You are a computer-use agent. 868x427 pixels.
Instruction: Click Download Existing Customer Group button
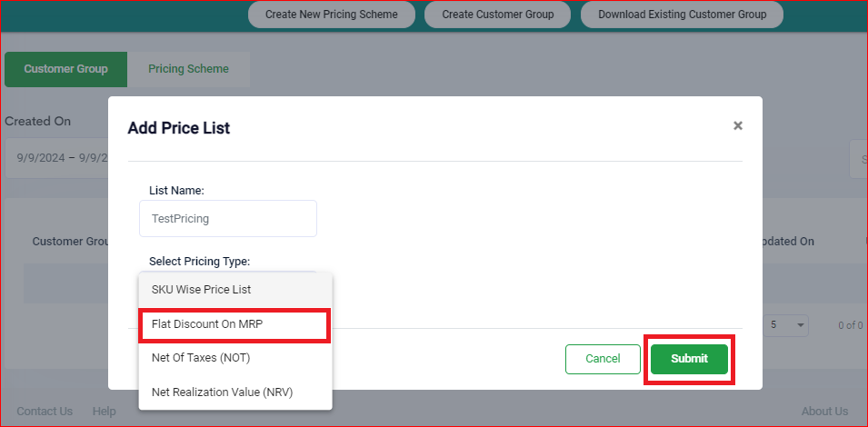coord(682,15)
